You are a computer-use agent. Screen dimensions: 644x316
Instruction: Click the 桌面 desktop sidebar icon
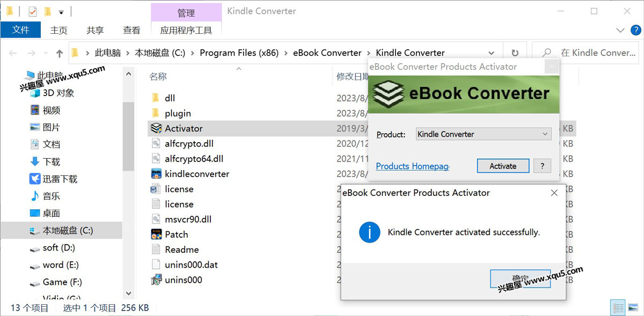35,213
